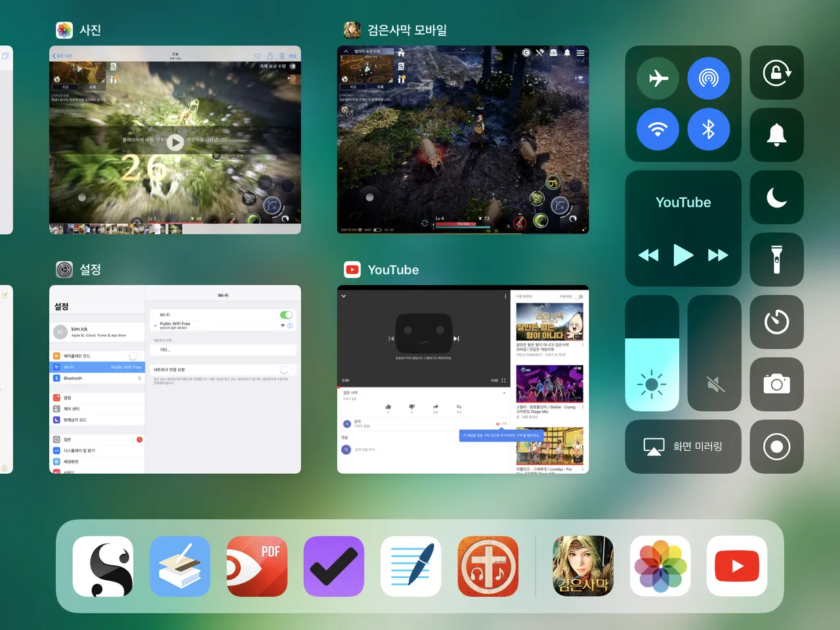Tap the YouTube icon above its card
The width and height of the screenshot is (840, 630).
point(352,270)
